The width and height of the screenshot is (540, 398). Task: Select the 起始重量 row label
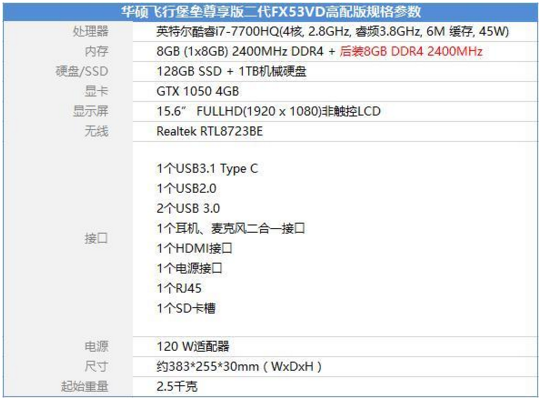(x=85, y=386)
